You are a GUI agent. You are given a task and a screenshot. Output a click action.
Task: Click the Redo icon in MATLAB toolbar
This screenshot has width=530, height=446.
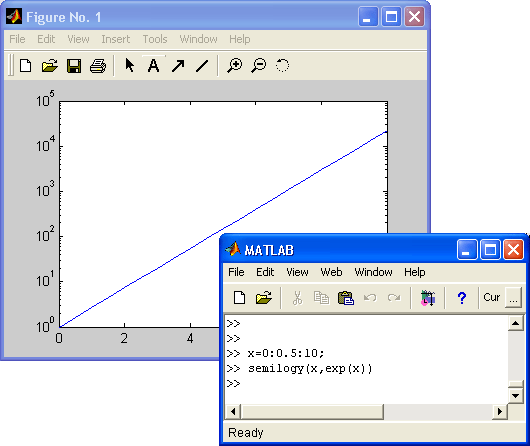394,298
